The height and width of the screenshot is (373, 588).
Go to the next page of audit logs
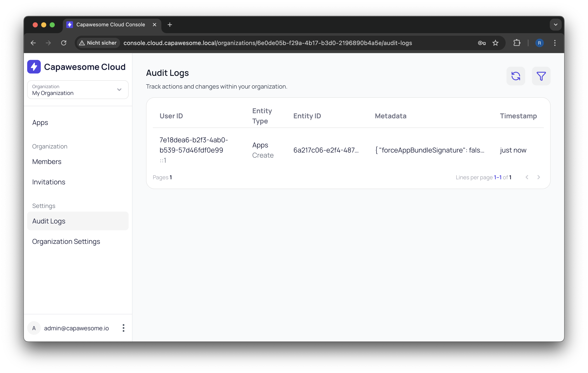(539, 177)
